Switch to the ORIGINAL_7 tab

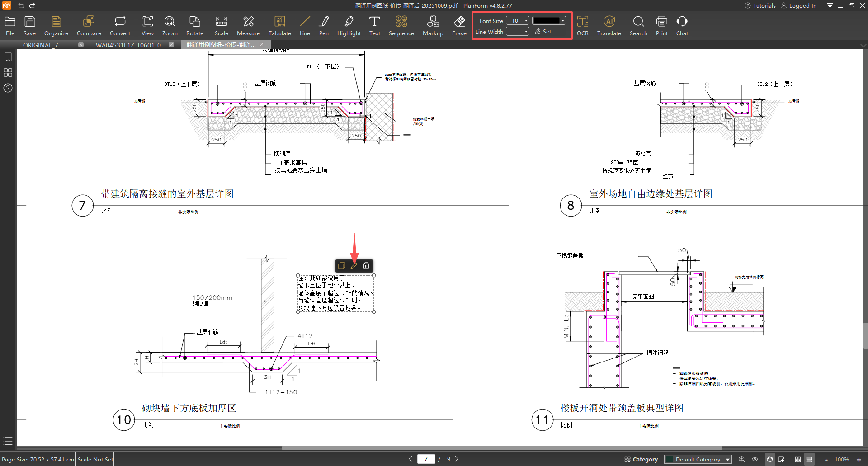click(41, 45)
